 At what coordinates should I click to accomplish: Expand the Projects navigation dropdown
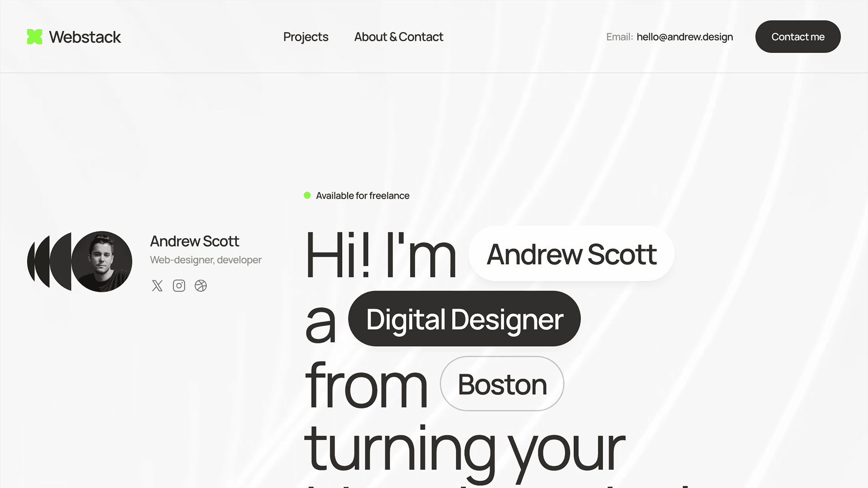click(x=305, y=36)
